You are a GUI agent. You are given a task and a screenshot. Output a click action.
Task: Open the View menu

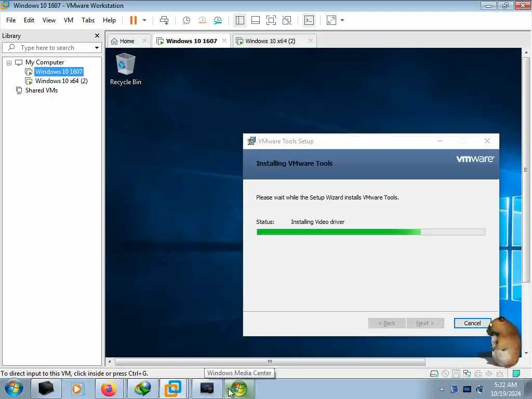(x=49, y=20)
